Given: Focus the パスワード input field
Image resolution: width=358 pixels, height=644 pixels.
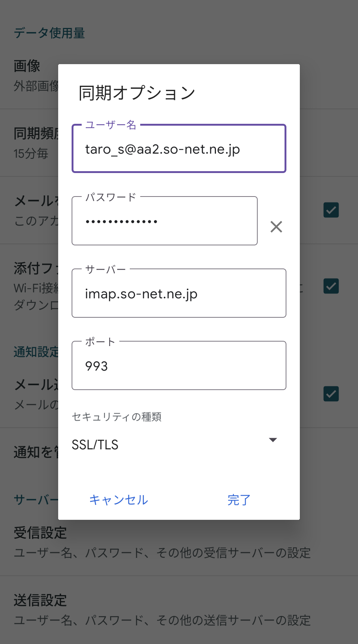Looking at the screenshot, I should point(164,222).
